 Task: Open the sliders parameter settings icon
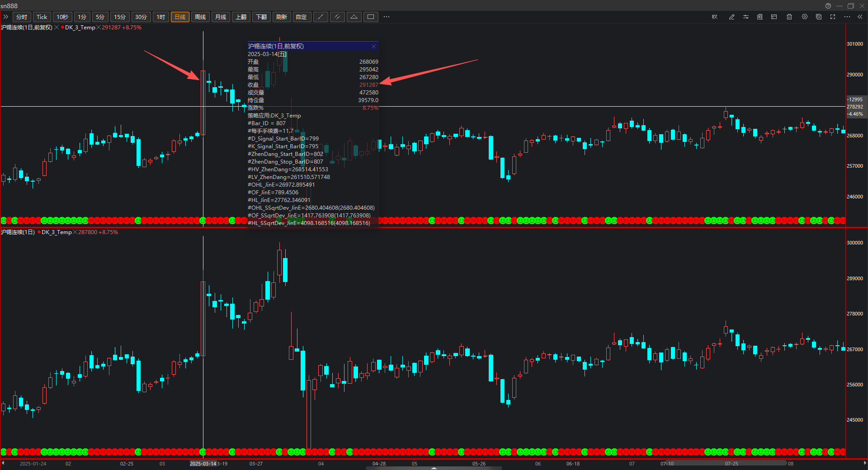tap(746, 17)
